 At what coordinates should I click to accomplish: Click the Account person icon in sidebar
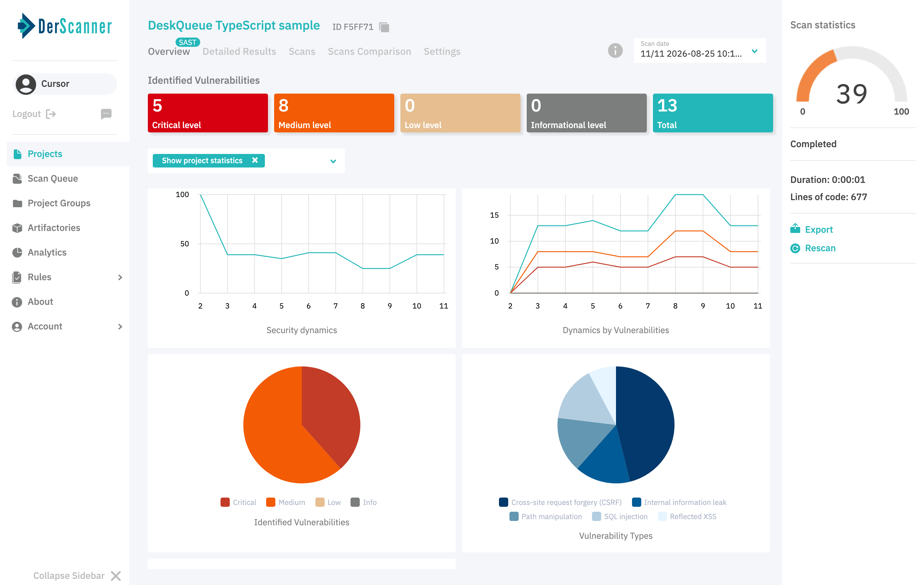(17, 326)
